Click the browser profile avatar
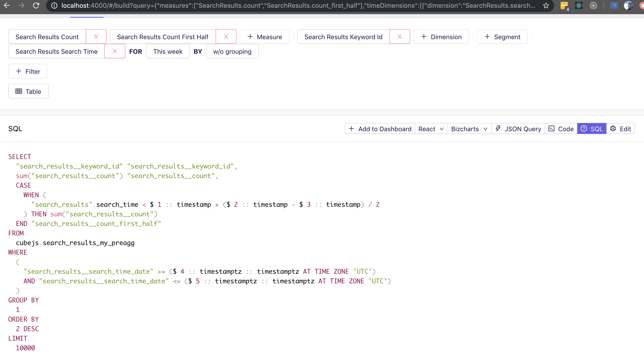 (x=629, y=5)
